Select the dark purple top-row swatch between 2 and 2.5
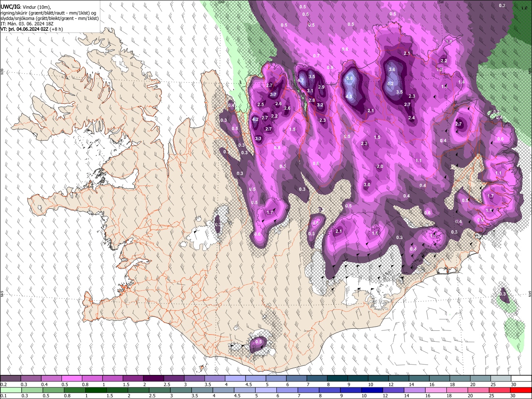532x399 pixels. pyautogui.click(x=153, y=379)
